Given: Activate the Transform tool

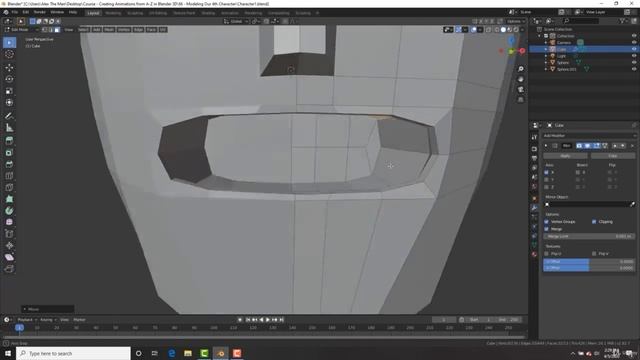Looking at the screenshot, I should click(x=9, y=102).
